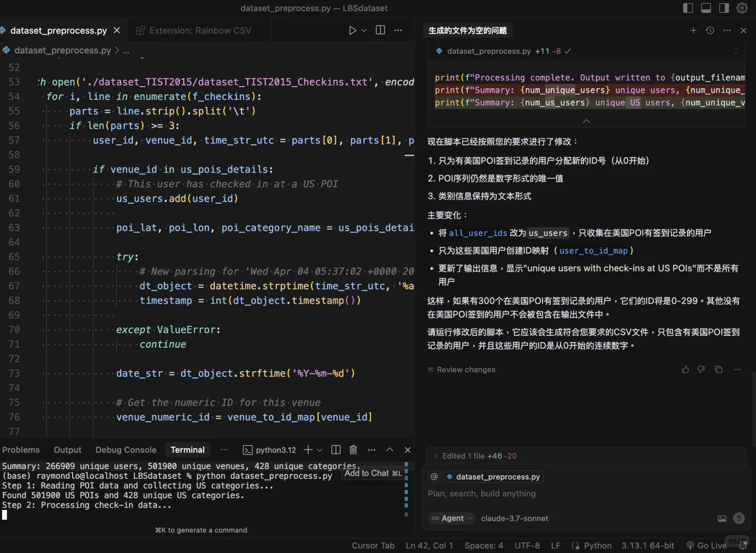Send the chat message arrow button
This screenshot has height=553, width=756.
[x=739, y=518]
